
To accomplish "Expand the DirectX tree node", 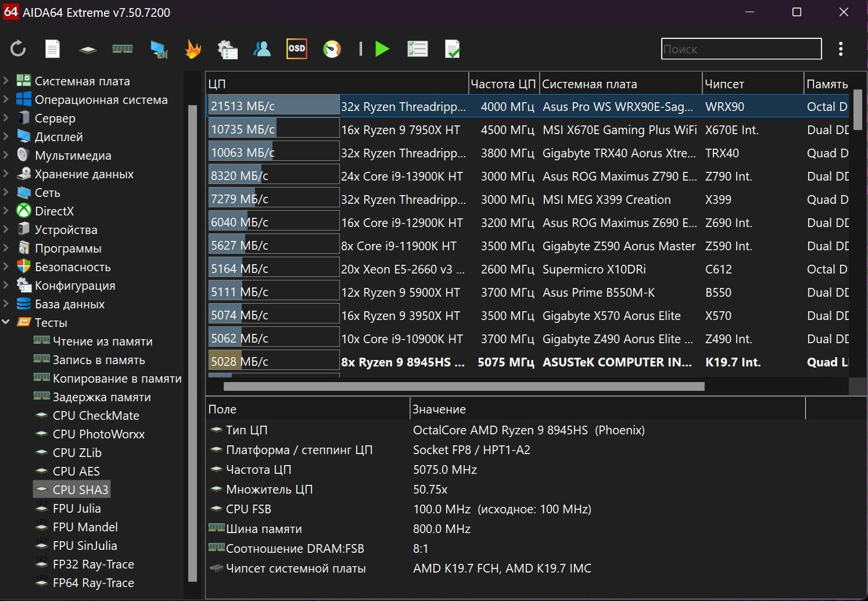I will point(6,211).
